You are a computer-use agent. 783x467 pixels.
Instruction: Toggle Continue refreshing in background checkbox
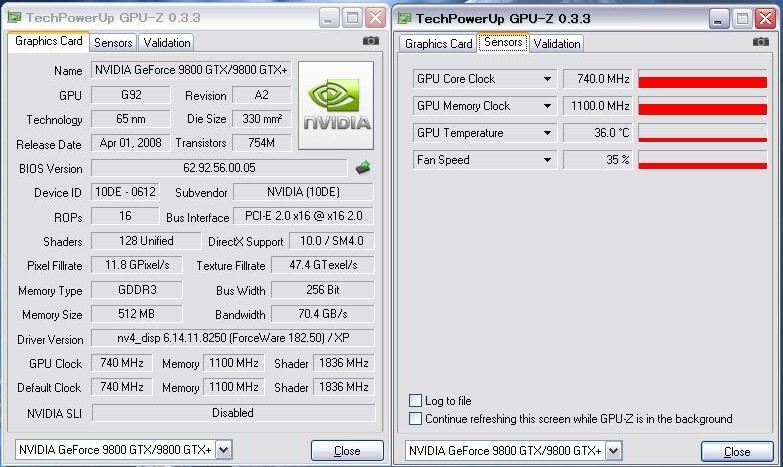click(x=415, y=419)
